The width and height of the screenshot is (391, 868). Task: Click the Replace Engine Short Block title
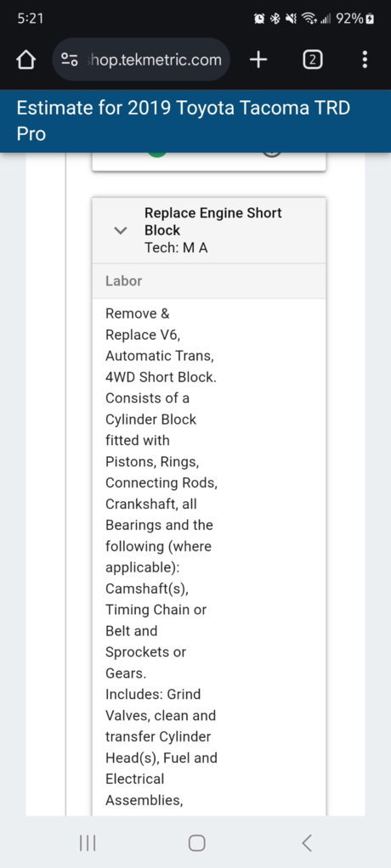213,222
